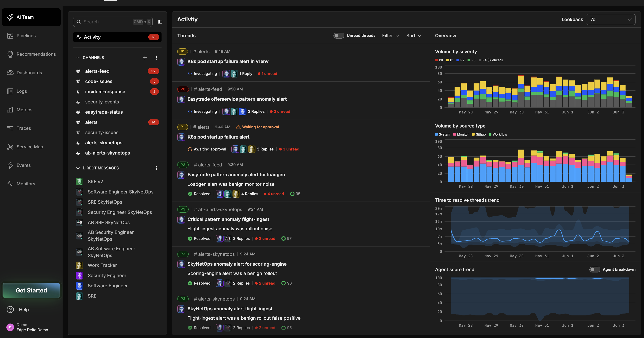Open the alerts-skynetops channel

(117, 143)
